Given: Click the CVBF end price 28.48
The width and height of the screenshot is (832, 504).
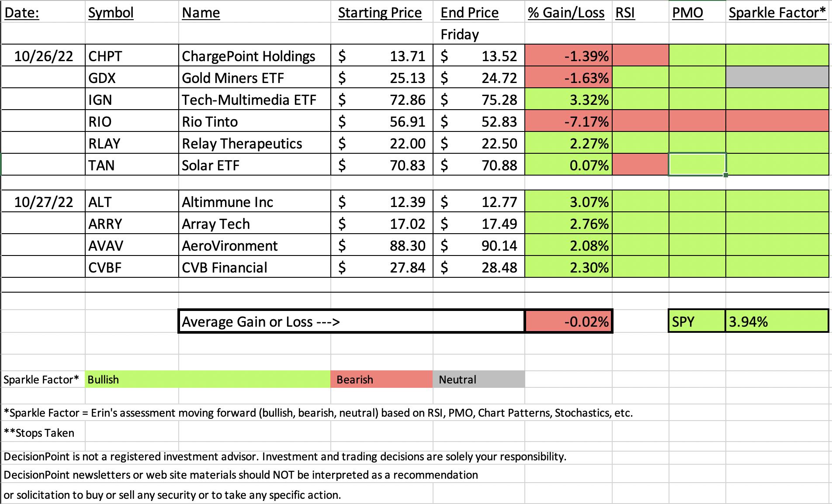Looking at the screenshot, I should click(478, 267).
